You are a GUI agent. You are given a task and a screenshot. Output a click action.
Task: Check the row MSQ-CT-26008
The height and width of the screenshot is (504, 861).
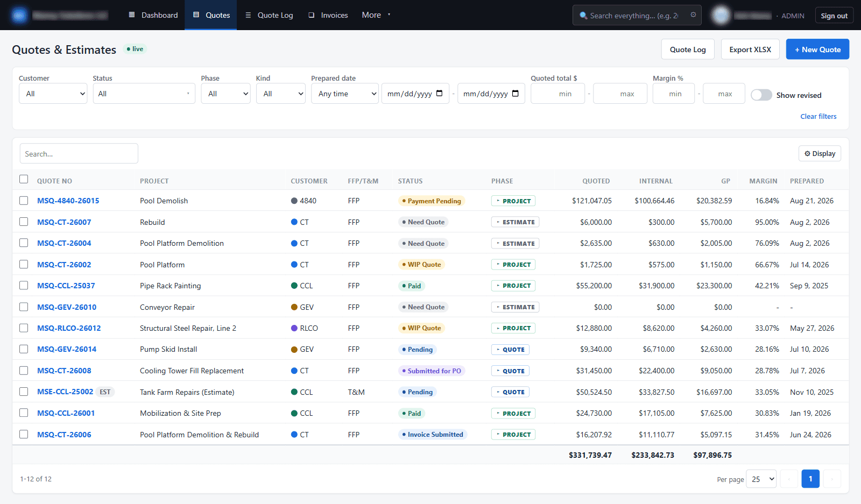tap(24, 370)
